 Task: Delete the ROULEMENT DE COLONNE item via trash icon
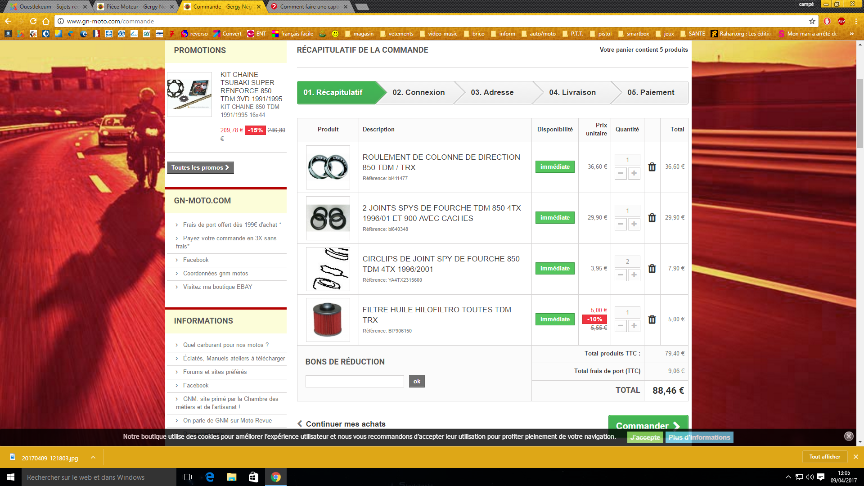point(652,168)
